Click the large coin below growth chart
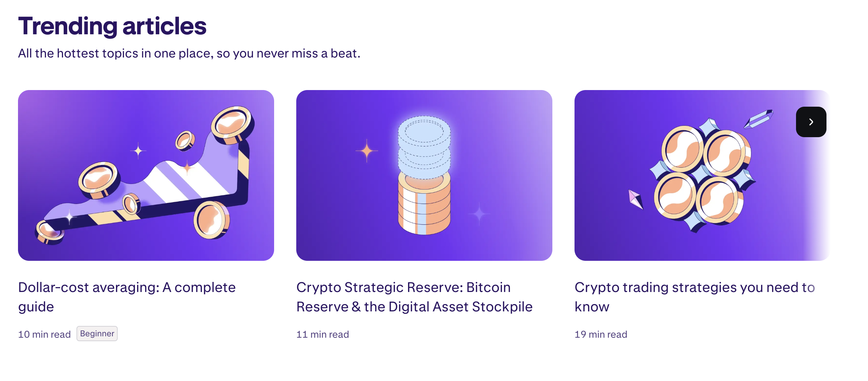868x381 pixels. tap(211, 220)
